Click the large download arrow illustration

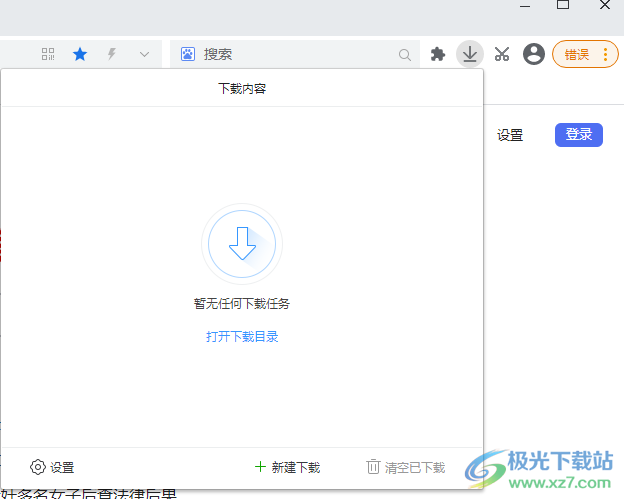(242, 244)
